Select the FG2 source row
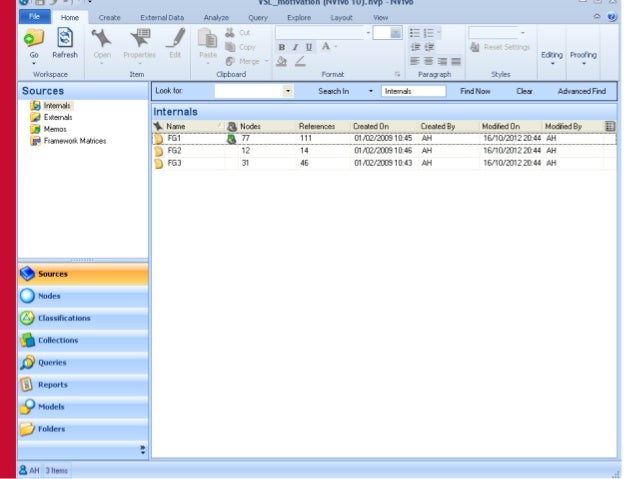 pos(174,150)
